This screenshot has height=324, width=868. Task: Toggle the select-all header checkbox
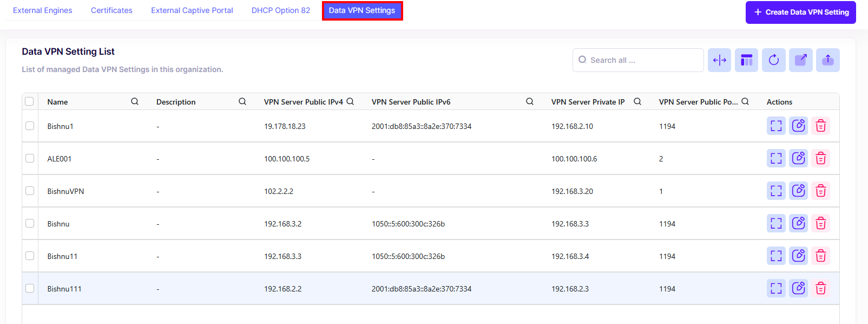(x=29, y=101)
